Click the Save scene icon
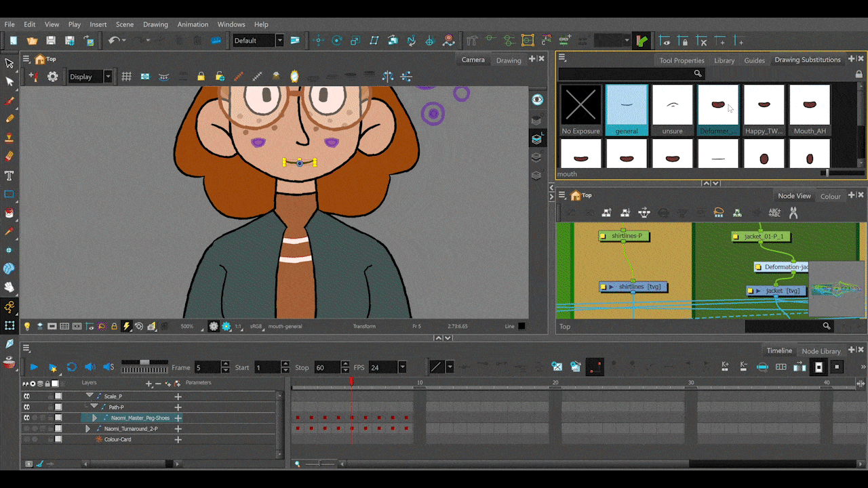Image resolution: width=868 pixels, height=488 pixels. 51,41
